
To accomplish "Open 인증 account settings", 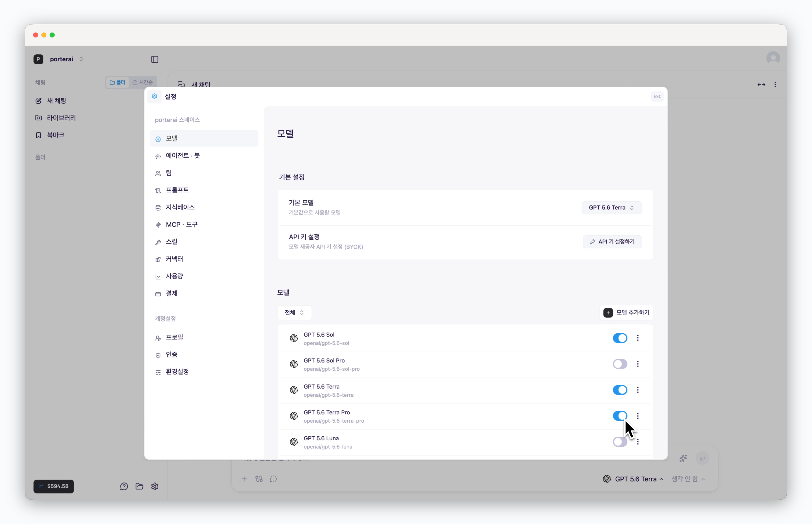I will click(x=204, y=355).
